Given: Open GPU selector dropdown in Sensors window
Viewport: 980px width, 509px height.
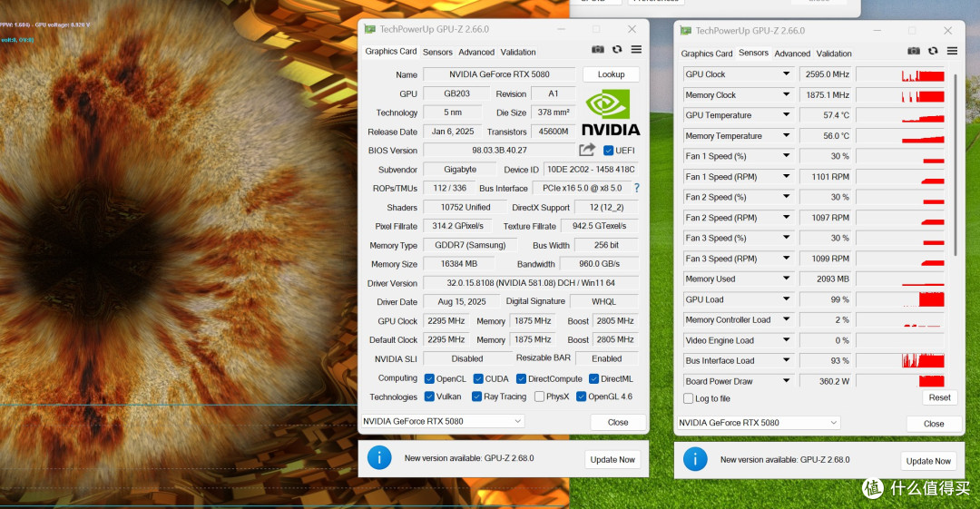Looking at the screenshot, I should [758, 423].
